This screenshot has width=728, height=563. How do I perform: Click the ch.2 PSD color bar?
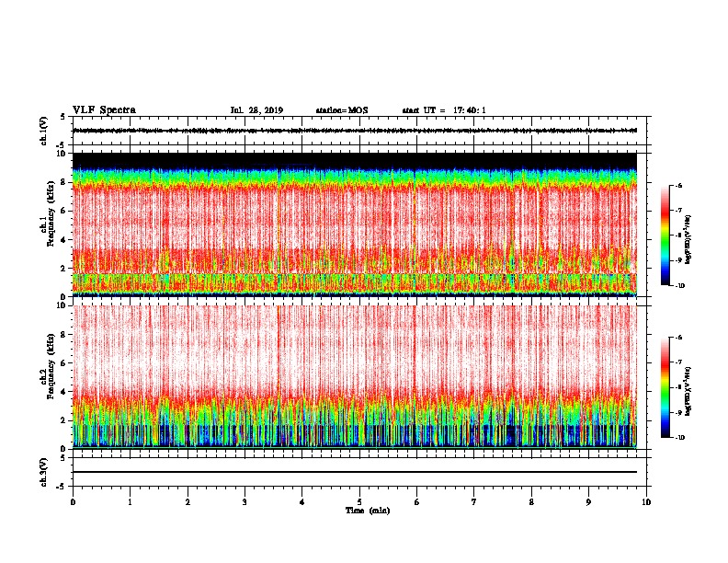click(x=665, y=387)
